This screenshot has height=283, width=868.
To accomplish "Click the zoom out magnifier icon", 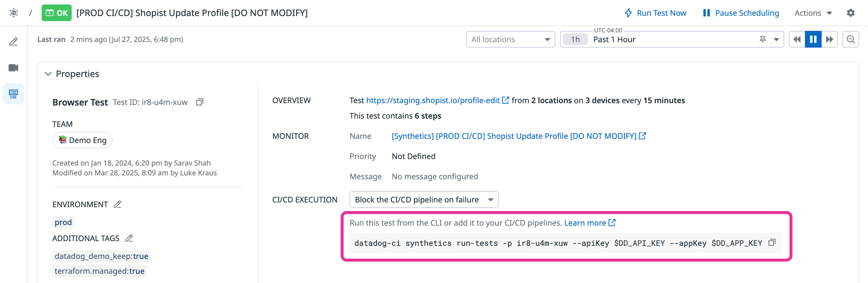I will (850, 40).
